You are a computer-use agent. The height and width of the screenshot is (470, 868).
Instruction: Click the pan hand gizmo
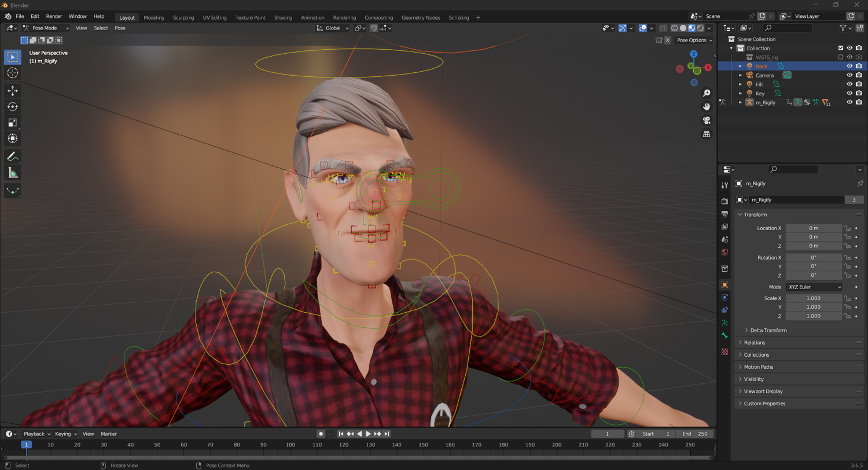pyautogui.click(x=707, y=106)
